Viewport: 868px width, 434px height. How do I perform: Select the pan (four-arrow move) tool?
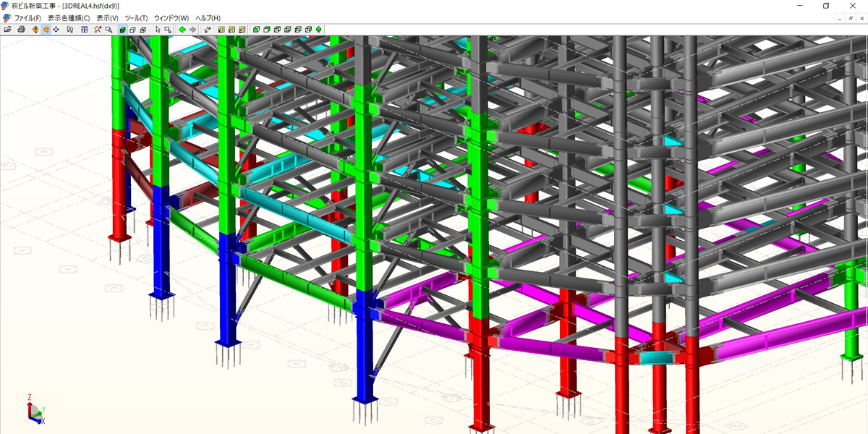[x=56, y=30]
